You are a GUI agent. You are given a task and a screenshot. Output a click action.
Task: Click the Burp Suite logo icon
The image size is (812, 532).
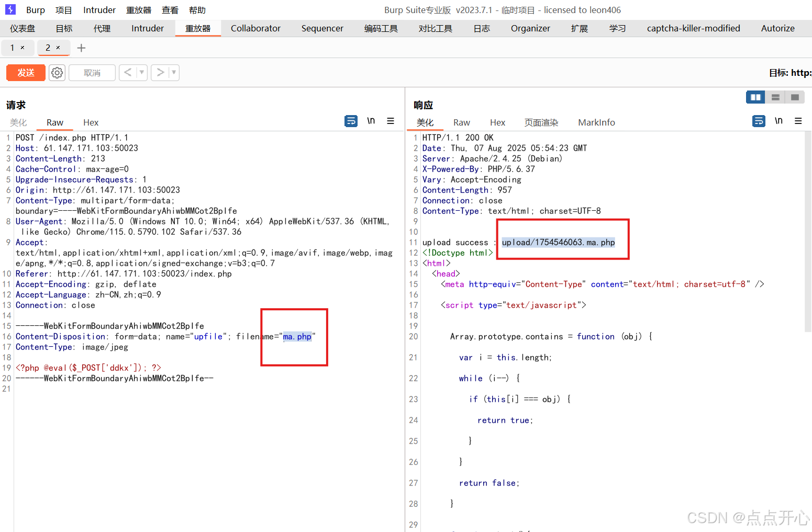10,9
